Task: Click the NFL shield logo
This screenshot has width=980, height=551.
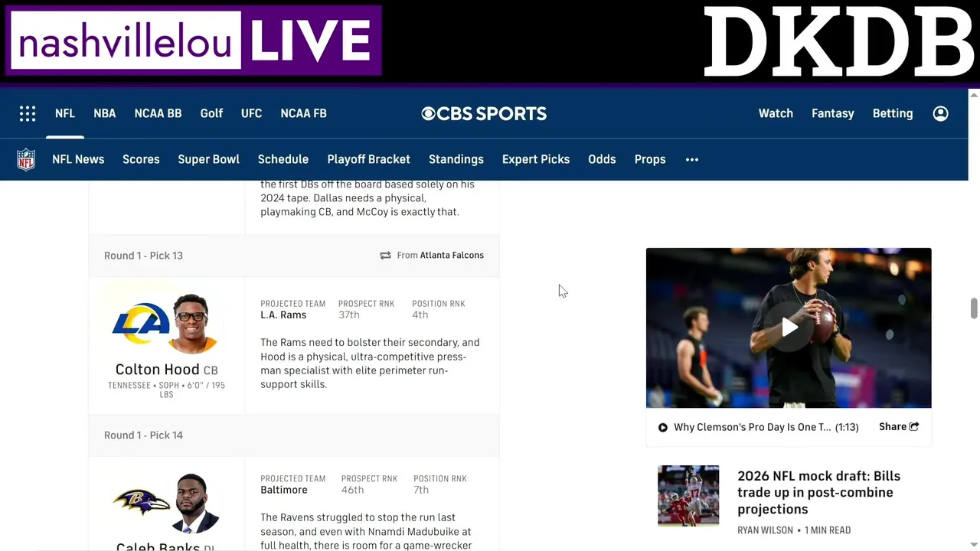Action: pyautogui.click(x=26, y=159)
